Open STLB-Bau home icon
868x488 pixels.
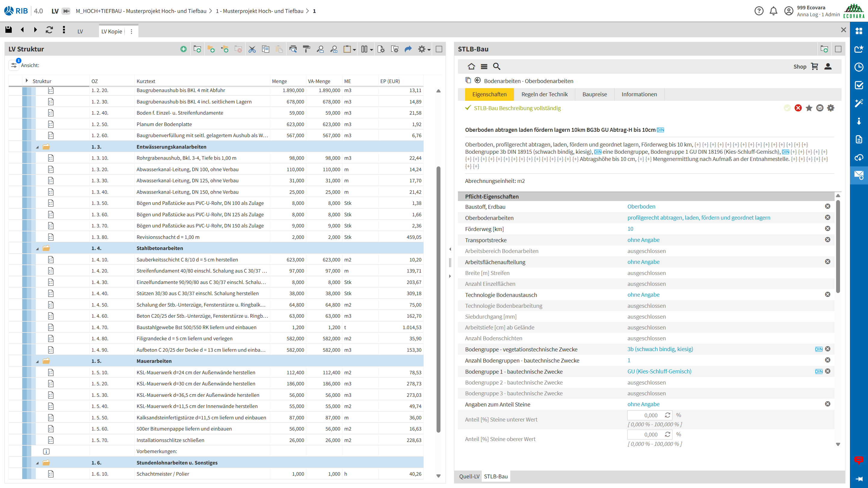tap(471, 66)
